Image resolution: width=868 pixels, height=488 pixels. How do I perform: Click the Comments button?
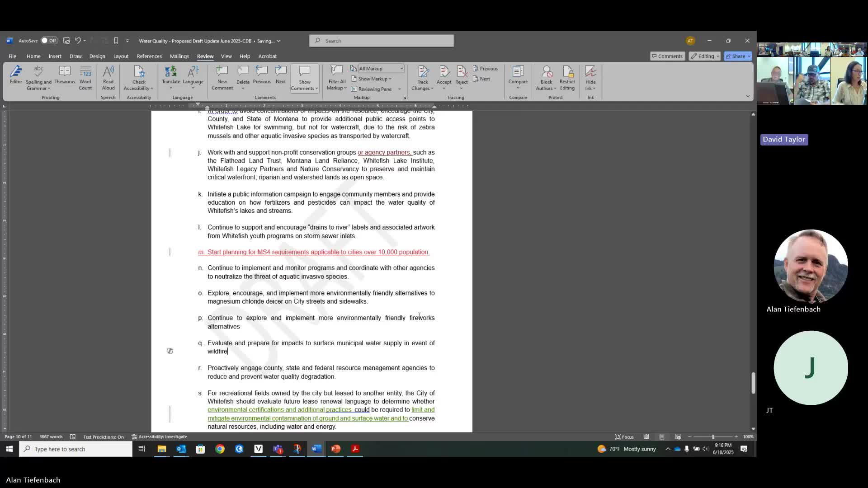pos(667,56)
